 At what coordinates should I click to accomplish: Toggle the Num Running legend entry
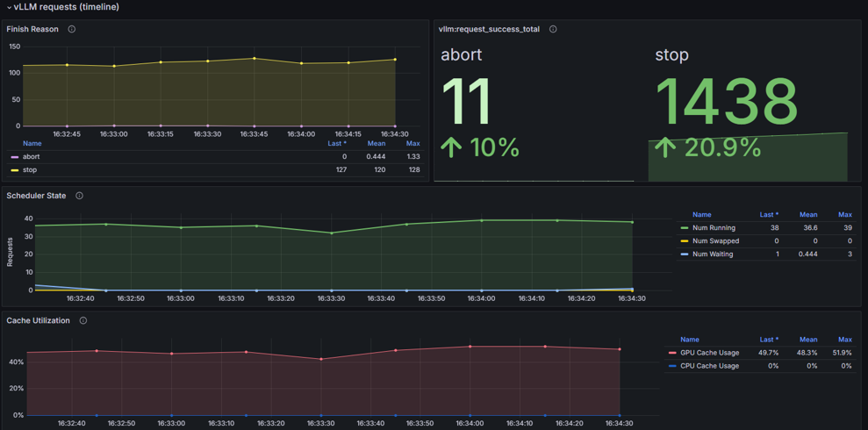point(713,228)
